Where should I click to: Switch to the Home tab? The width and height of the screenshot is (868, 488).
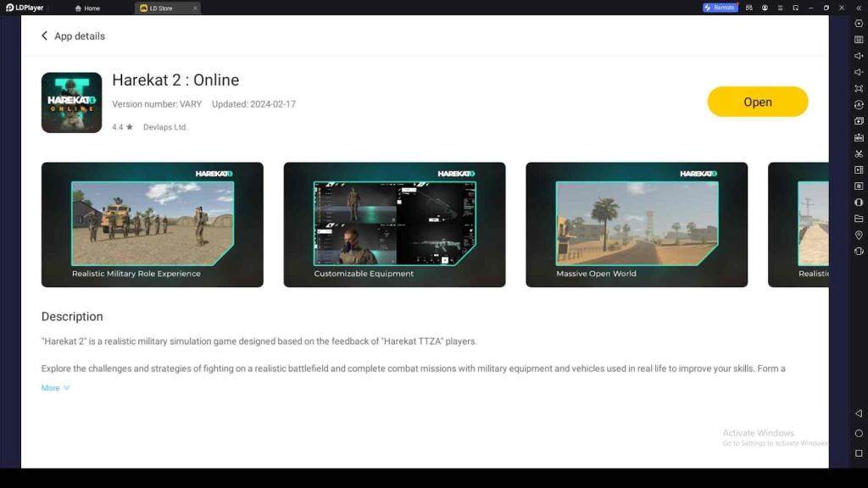pyautogui.click(x=87, y=8)
